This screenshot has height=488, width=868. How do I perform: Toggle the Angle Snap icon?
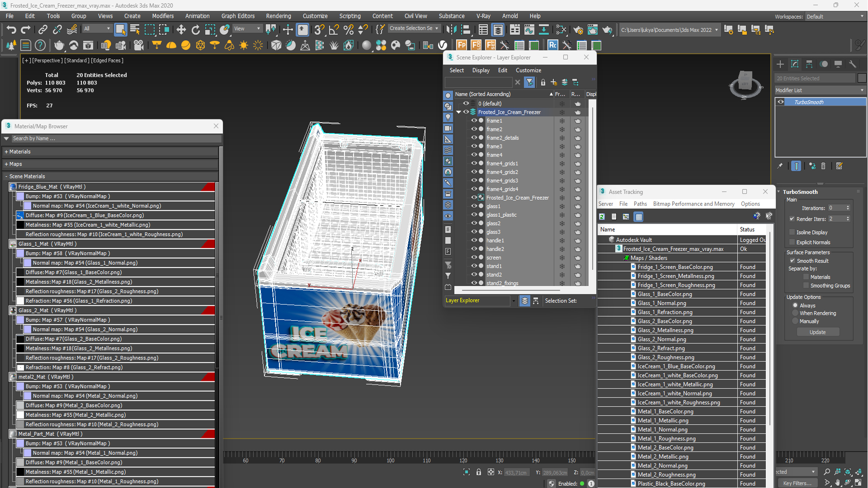tap(334, 30)
